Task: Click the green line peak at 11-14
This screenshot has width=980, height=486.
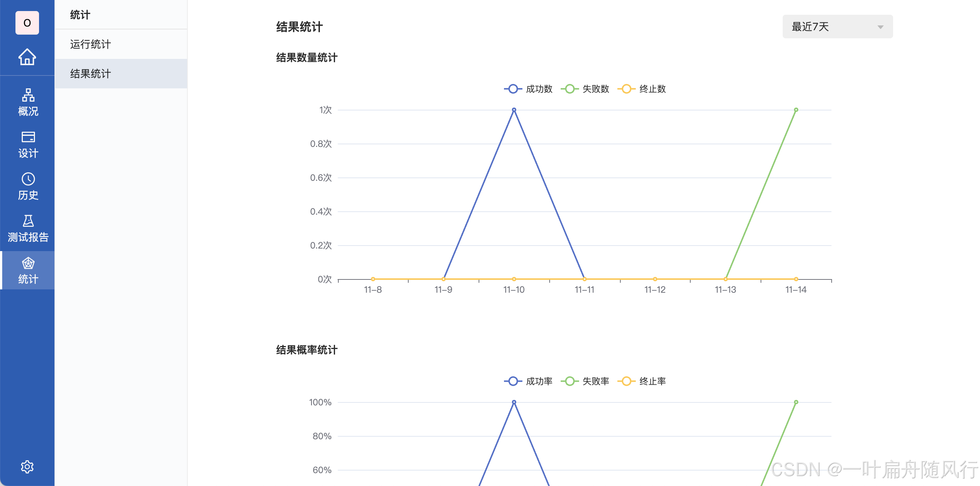Action: [796, 110]
